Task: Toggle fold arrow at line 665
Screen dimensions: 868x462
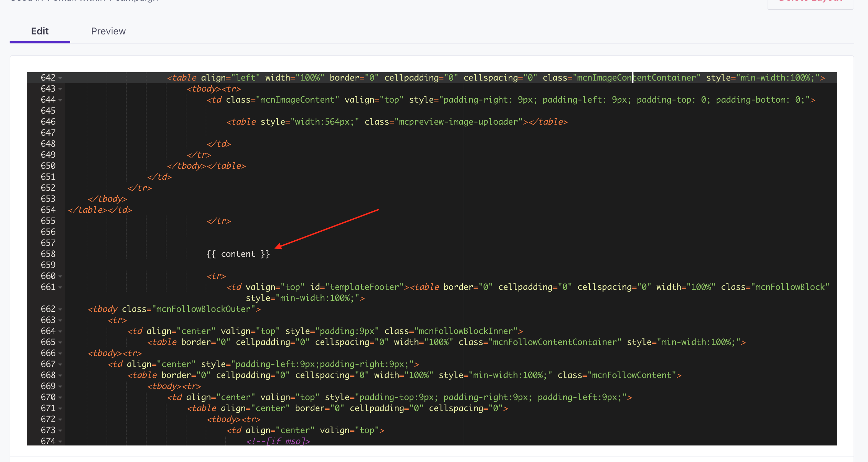Action: (x=61, y=343)
